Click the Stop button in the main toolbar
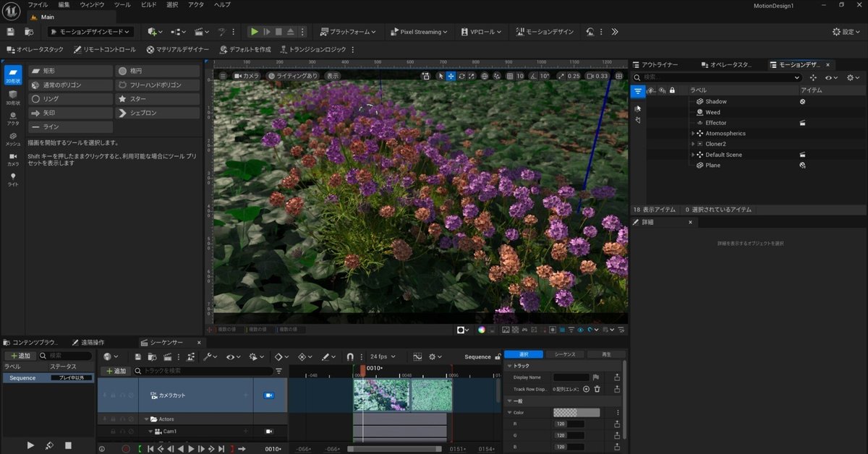868x454 pixels. 278,32
